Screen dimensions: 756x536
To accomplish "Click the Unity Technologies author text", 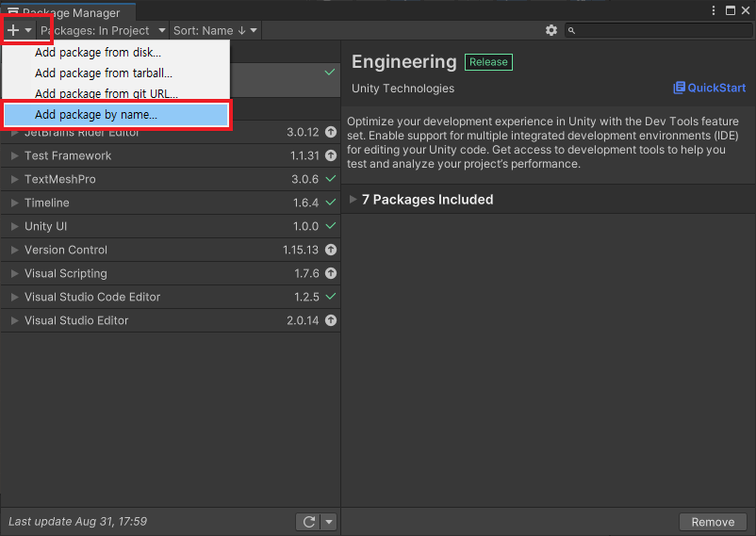I will pos(403,89).
